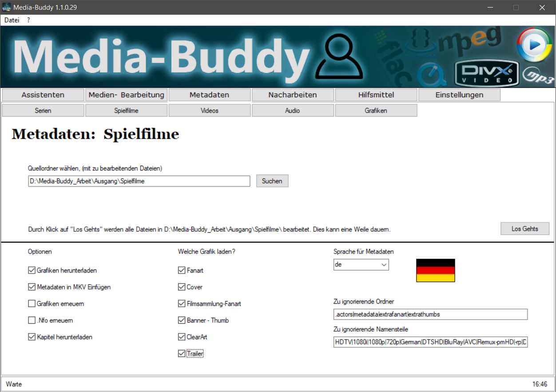
Task: Click the Media-Buddy app icon in title bar
Action: (x=6, y=8)
